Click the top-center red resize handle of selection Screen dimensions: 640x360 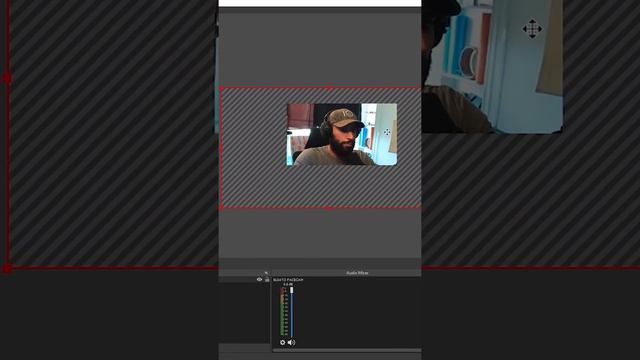click(x=329, y=87)
